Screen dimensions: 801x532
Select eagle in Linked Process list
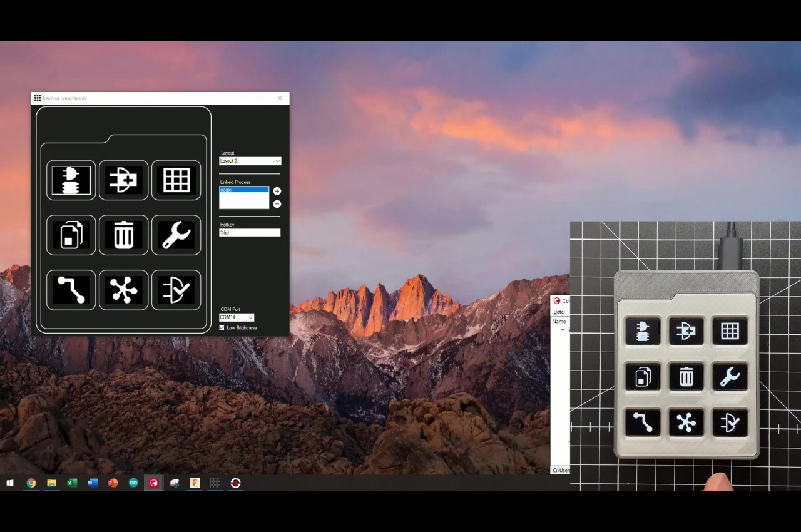pos(243,190)
